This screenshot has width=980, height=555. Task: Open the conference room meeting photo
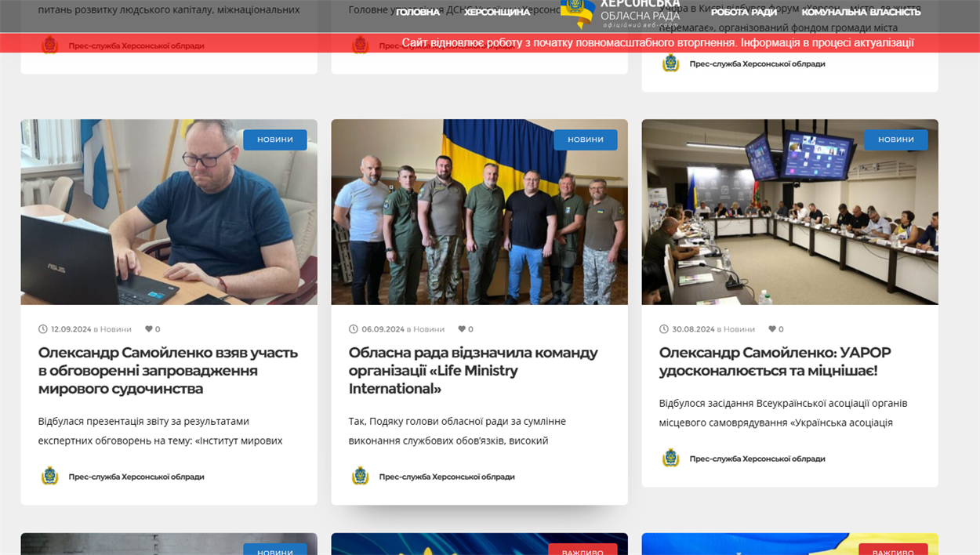790,212
